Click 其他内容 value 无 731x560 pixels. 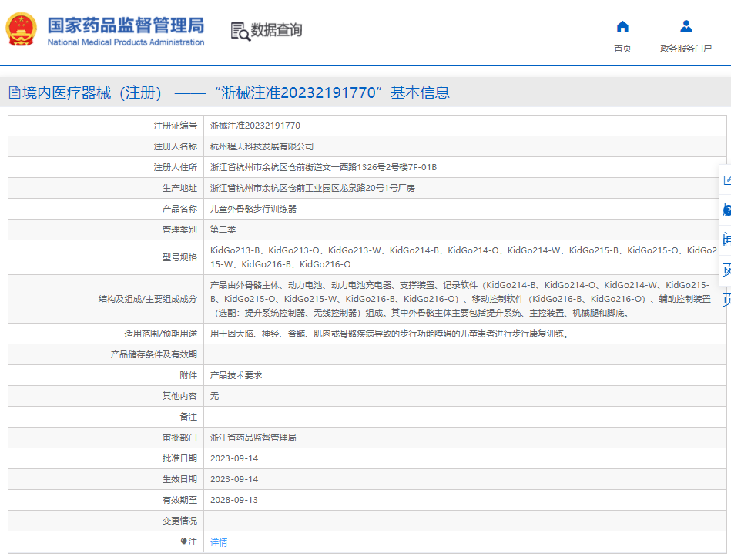pos(214,396)
